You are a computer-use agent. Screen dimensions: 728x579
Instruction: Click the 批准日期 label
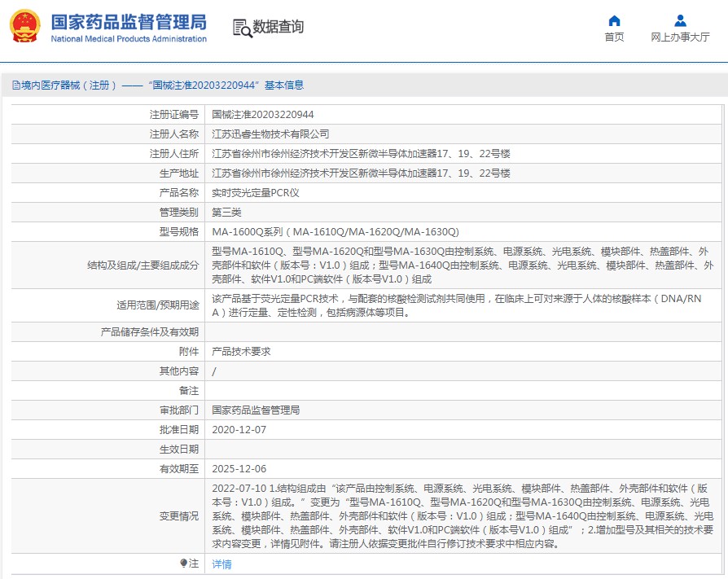[x=179, y=430]
